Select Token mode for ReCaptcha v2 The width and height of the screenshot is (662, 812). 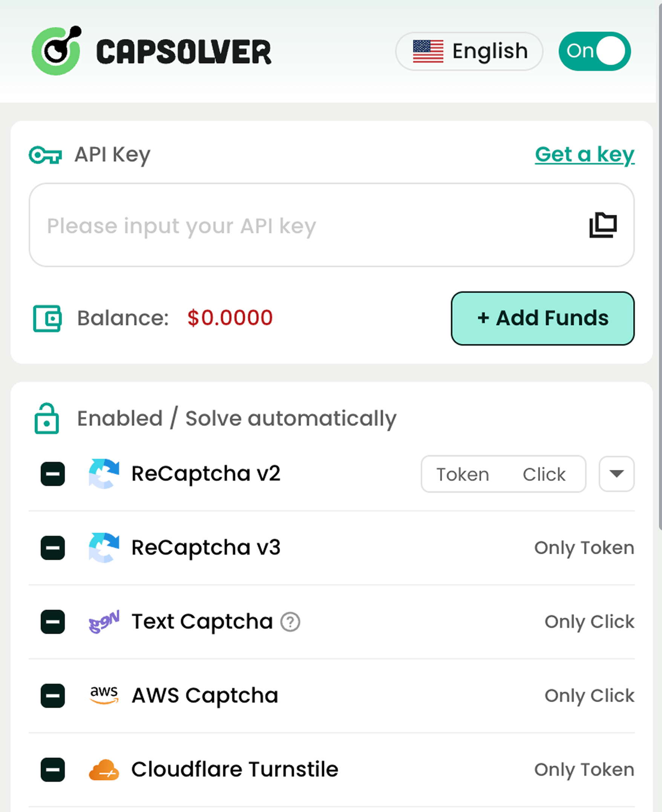(461, 474)
